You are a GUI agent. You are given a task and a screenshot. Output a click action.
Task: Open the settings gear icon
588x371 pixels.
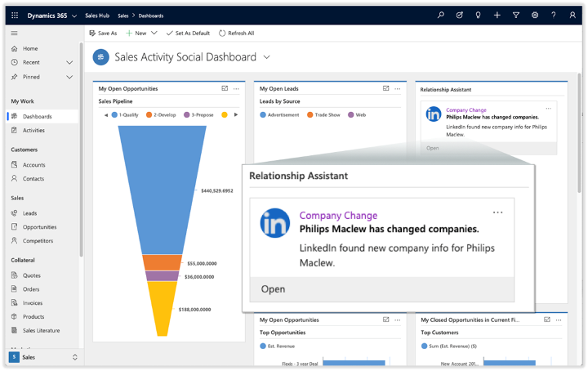click(x=535, y=15)
